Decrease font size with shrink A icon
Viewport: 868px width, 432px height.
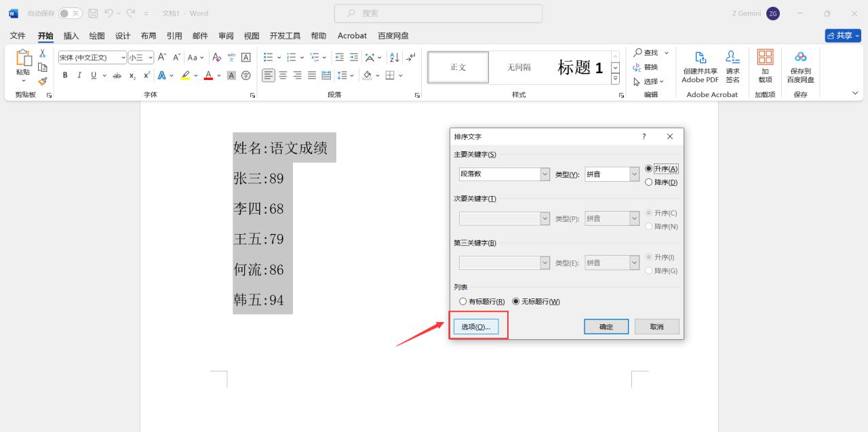coord(176,58)
